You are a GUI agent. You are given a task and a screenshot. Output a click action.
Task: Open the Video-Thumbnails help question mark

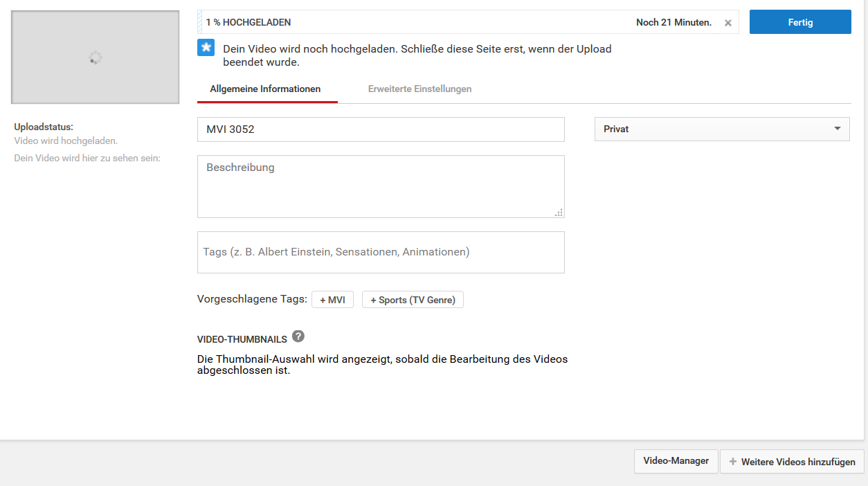(298, 336)
